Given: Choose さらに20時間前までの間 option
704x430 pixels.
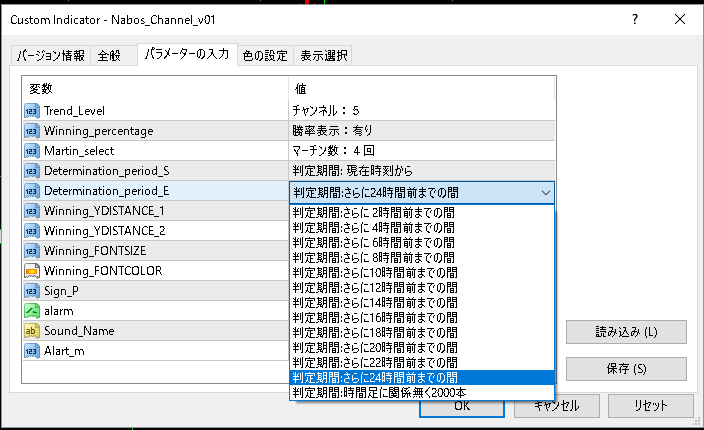Looking at the screenshot, I should pos(422,348).
